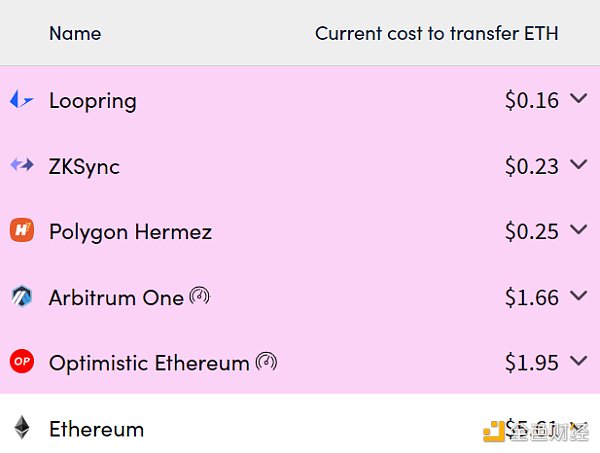Image resolution: width=600 pixels, height=453 pixels.
Task: Click the Loopring logo icon
Action: (21, 99)
